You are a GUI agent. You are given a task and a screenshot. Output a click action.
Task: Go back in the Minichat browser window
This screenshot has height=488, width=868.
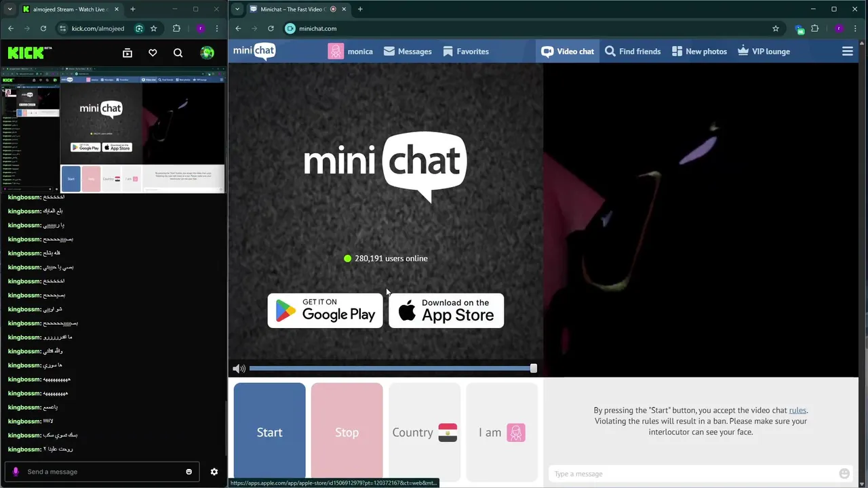[x=238, y=28]
